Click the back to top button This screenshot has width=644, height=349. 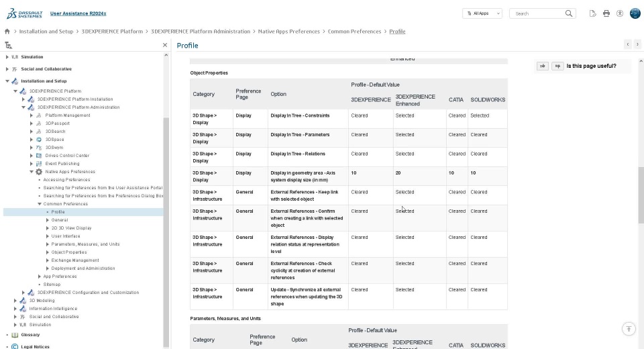[629, 329]
